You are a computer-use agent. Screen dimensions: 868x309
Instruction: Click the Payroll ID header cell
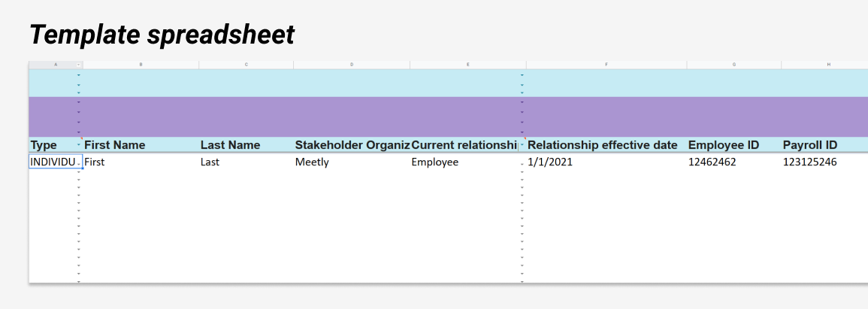tap(825, 145)
